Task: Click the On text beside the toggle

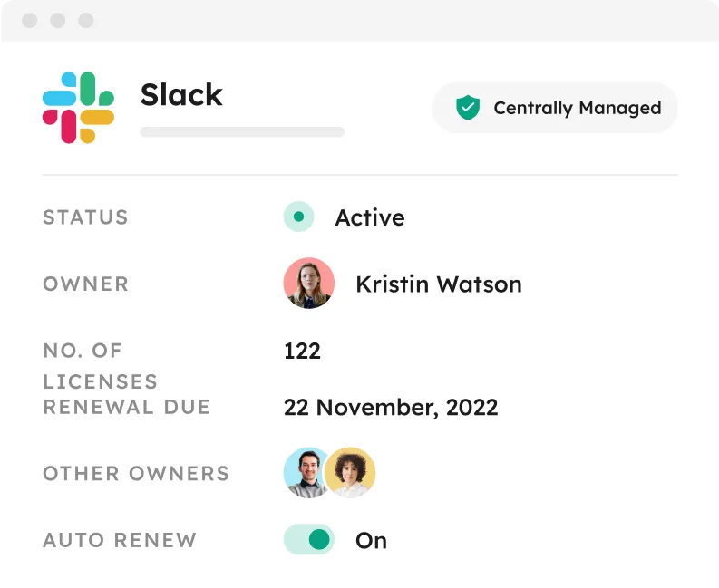Action: [372, 540]
